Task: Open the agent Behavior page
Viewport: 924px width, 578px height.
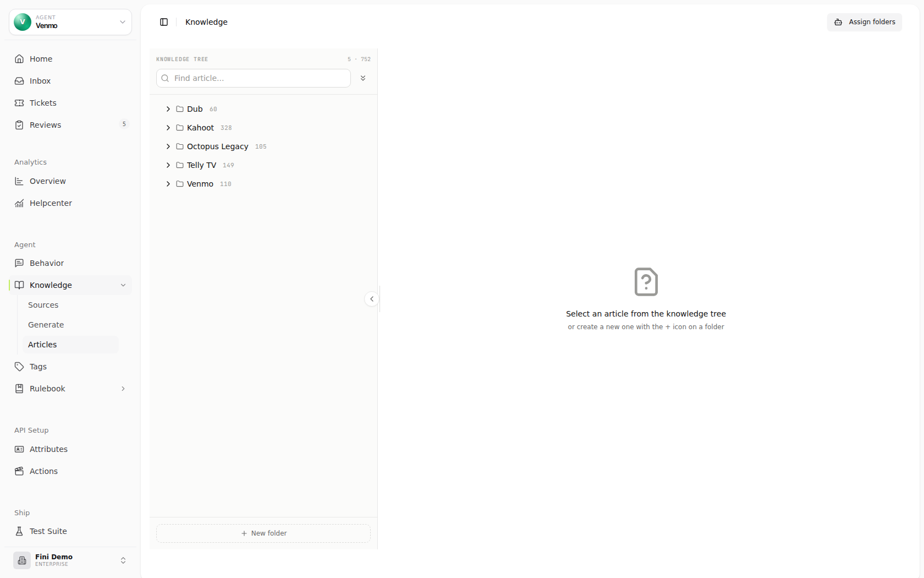Action: pos(70,263)
